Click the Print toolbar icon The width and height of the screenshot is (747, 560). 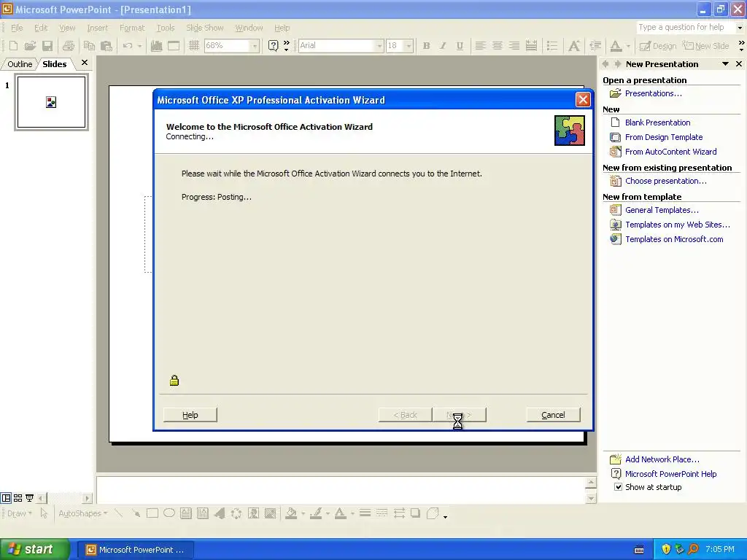[x=68, y=46]
